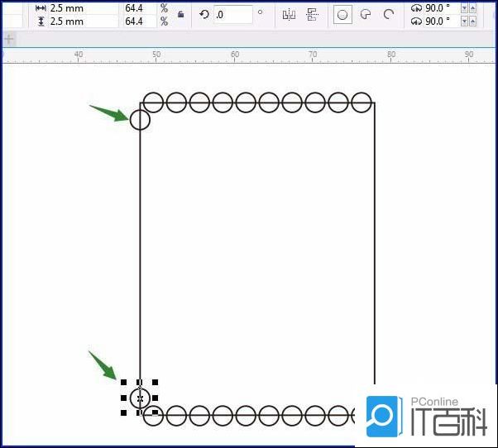Click the mirror horizontally icon

[289, 15]
